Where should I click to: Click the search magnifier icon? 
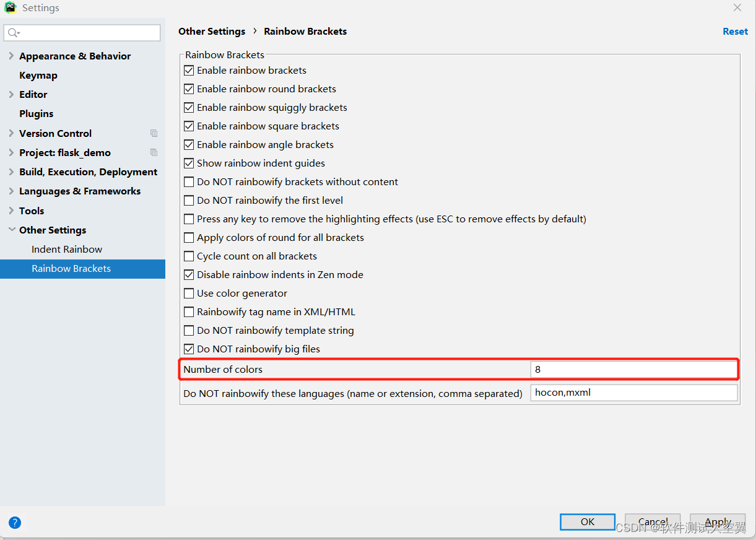pos(13,33)
